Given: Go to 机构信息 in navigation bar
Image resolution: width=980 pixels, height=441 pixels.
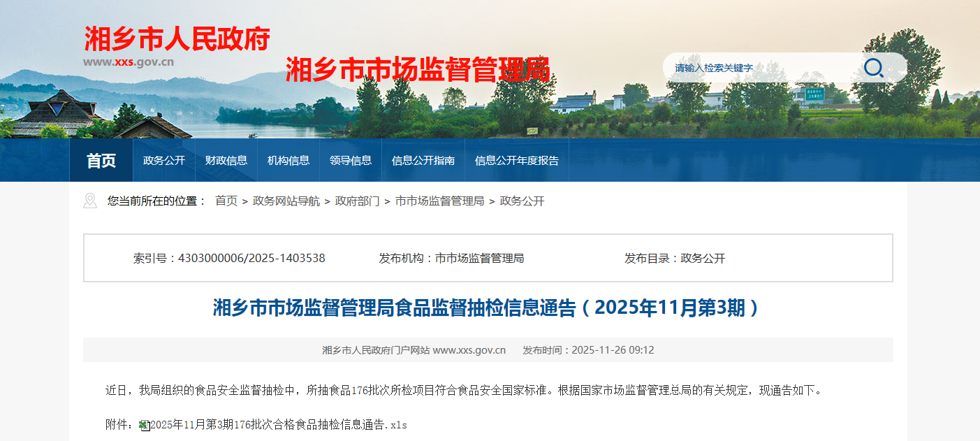Looking at the screenshot, I should click(x=288, y=161).
